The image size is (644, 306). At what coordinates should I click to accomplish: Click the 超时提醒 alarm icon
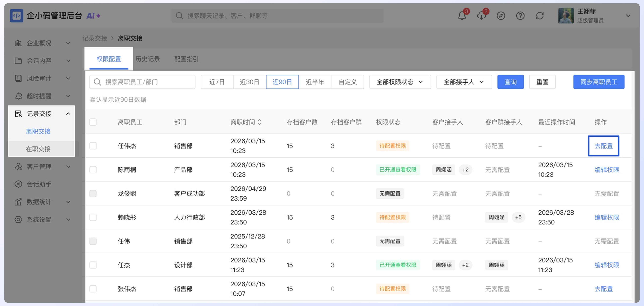pyautogui.click(x=18, y=96)
